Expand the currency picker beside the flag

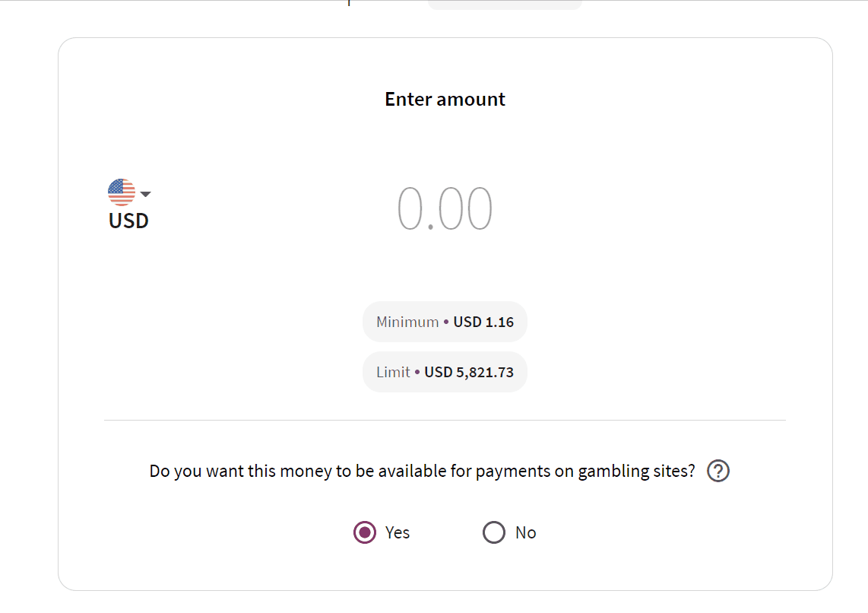pyautogui.click(x=145, y=193)
